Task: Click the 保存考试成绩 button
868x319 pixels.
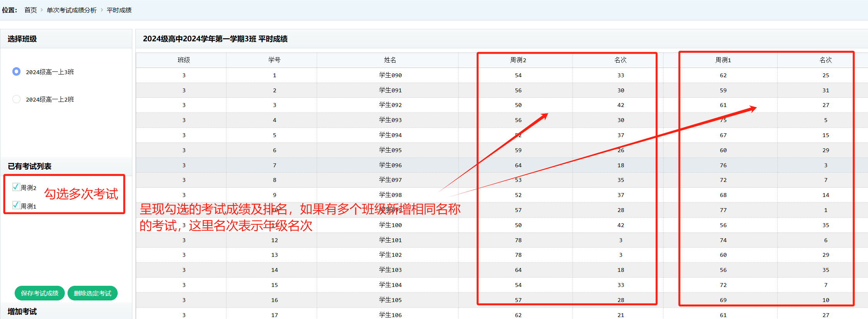Action: click(x=40, y=293)
